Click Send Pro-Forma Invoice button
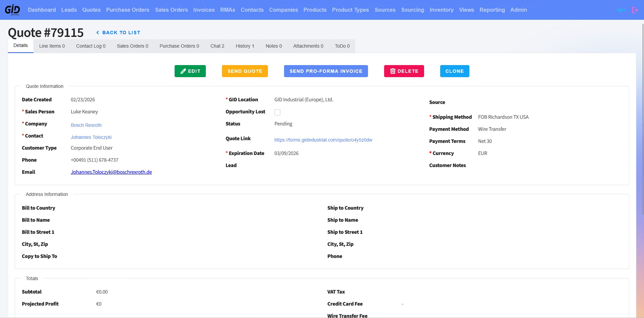The image size is (644, 318). pos(326,71)
